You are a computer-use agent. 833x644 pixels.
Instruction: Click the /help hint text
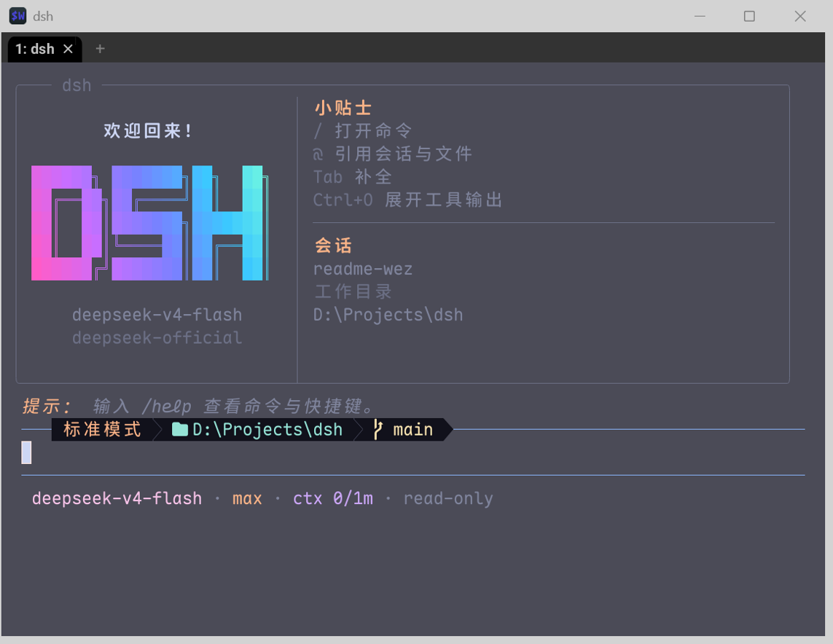pyautogui.click(x=166, y=407)
